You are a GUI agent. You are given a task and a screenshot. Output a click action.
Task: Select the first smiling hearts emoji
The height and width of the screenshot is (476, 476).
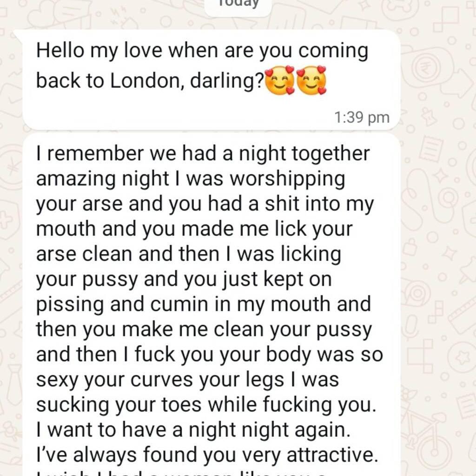pyautogui.click(x=279, y=80)
